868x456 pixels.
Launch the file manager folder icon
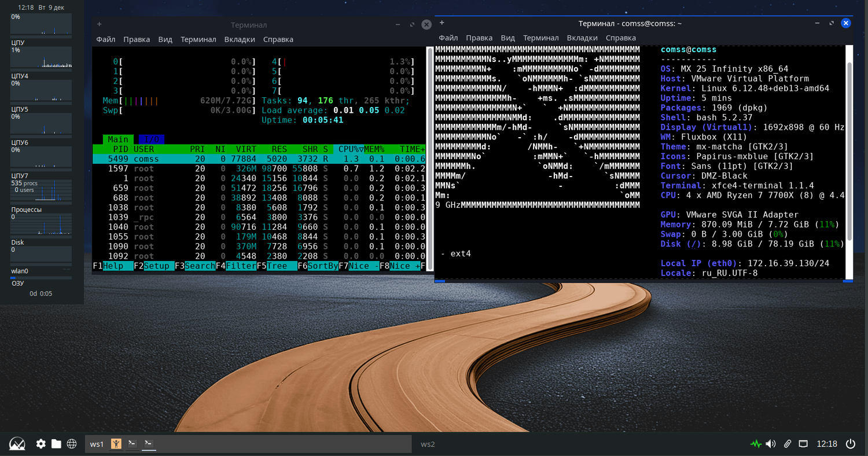tap(56, 444)
